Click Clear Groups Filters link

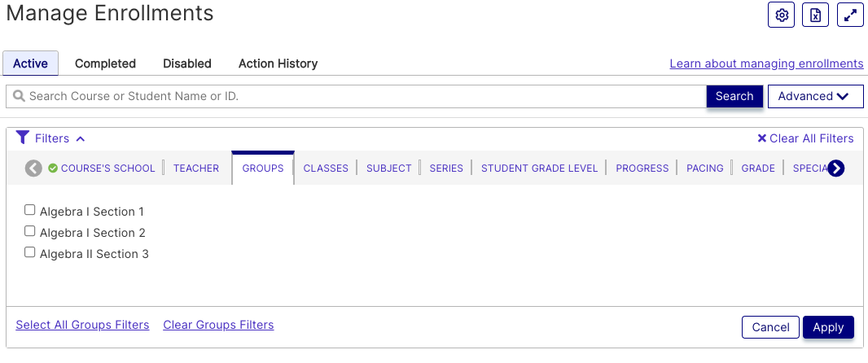218,325
